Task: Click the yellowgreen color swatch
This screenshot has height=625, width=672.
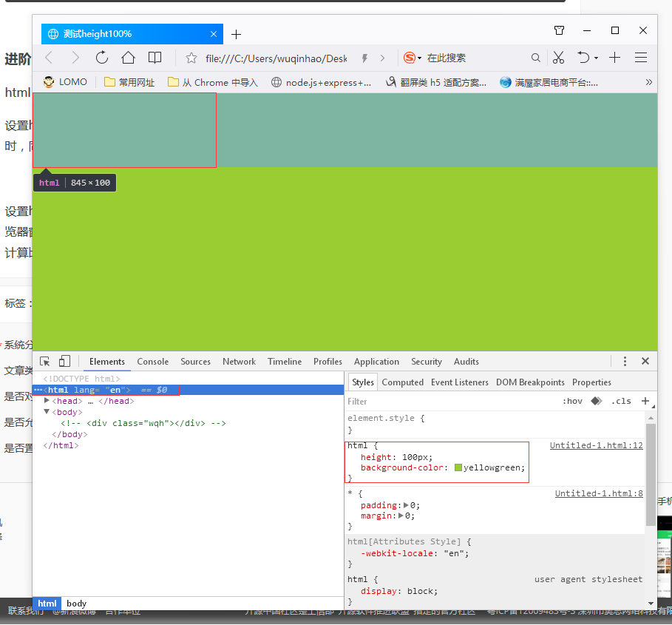Action: coord(458,467)
